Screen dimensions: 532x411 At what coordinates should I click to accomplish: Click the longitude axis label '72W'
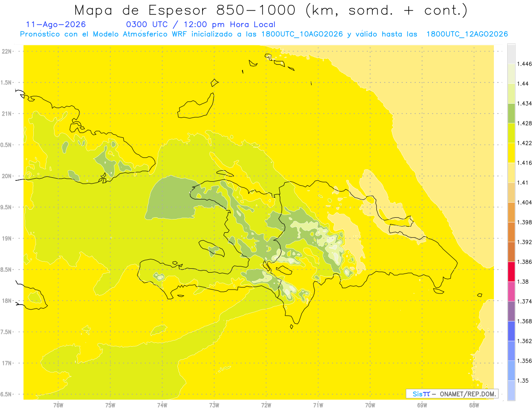tap(266, 405)
